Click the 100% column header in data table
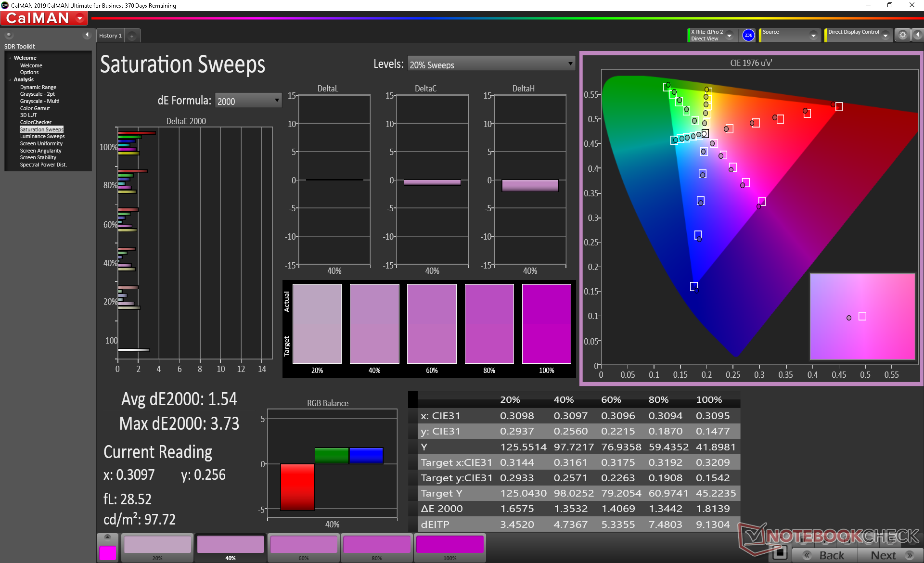Image resolution: width=924 pixels, height=563 pixels. click(709, 400)
